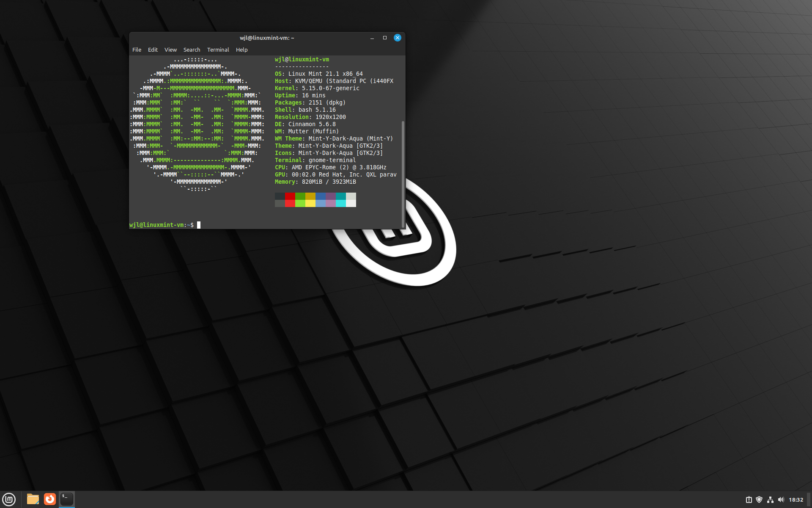The width and height of the screenshot is (812, 508).
Task: Click the "Uptime: 16 mins" line
Action: tap(300, 95)
